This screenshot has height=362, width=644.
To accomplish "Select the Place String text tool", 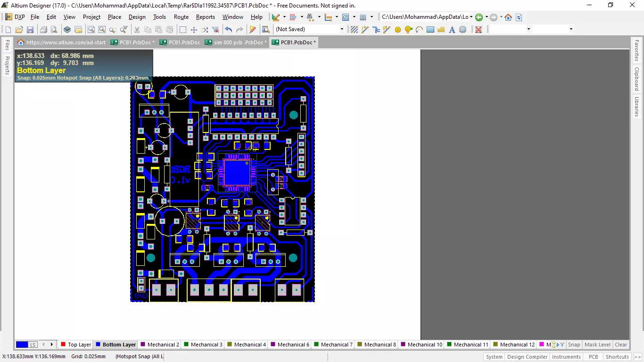I will (452, 30).
